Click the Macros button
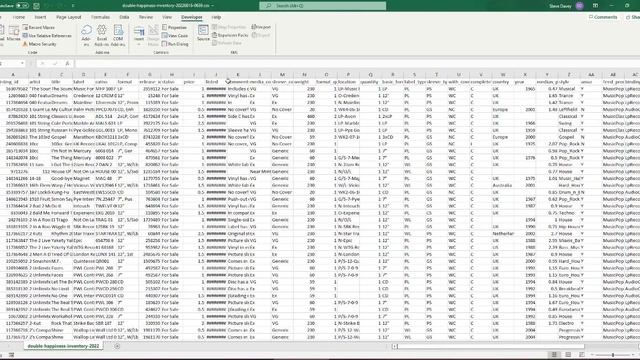This screenshot has height=360, width=640. tap(13, 33)
